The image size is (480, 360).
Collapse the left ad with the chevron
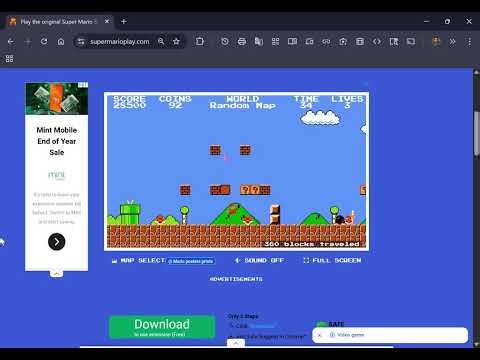(x=57, y=274)
